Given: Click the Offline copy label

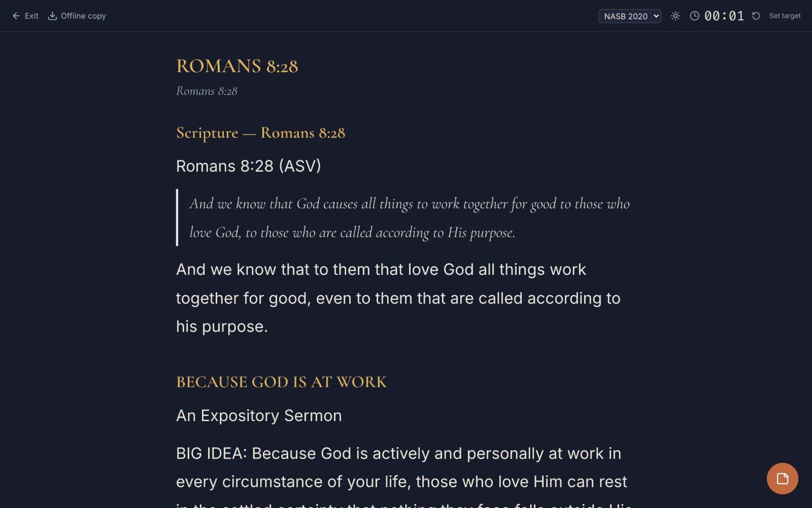Looking at the screenshot, I should click(83, 16).
